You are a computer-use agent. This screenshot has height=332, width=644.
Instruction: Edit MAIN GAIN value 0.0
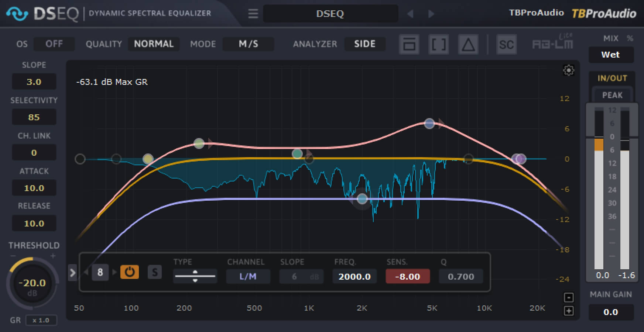click(x=611, y=312)
